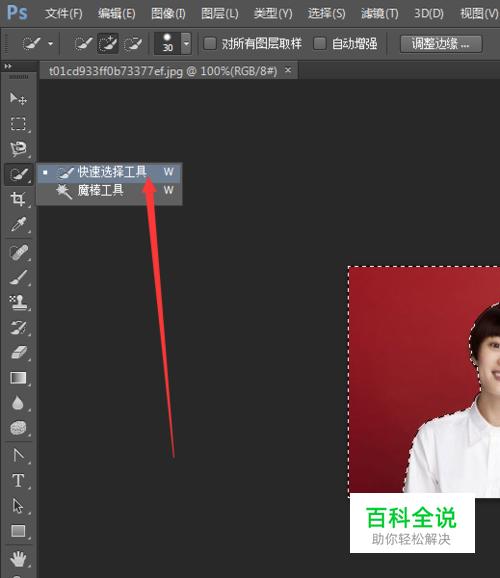Pick the Crop tool

pyautogui.click(x=18, y=199)
